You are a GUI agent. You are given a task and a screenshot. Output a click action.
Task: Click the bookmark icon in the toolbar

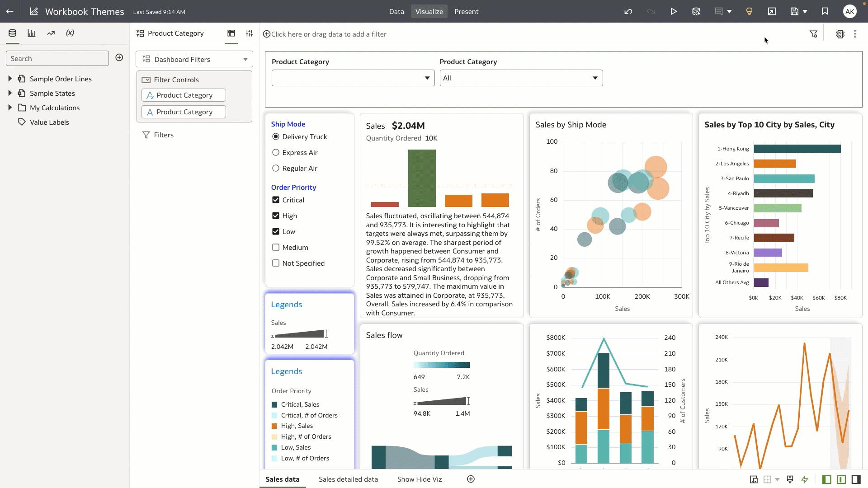coord(824,11)
